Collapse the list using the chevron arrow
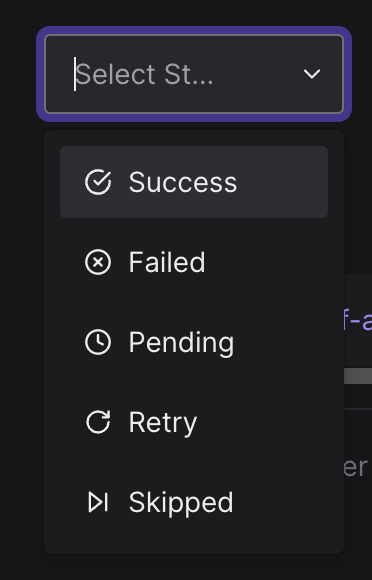The image size is (372, 580). [312, 74]
